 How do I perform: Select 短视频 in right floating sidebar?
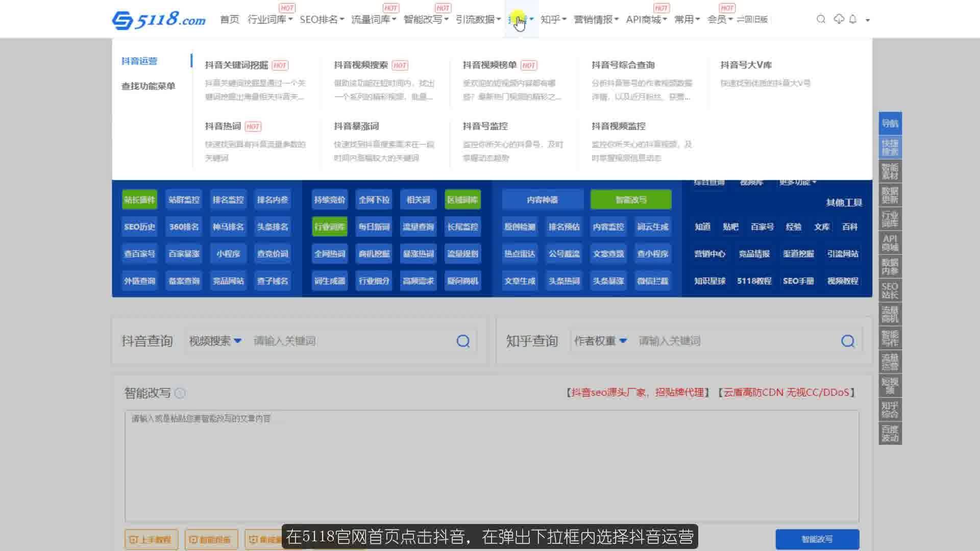coord(890,386)
